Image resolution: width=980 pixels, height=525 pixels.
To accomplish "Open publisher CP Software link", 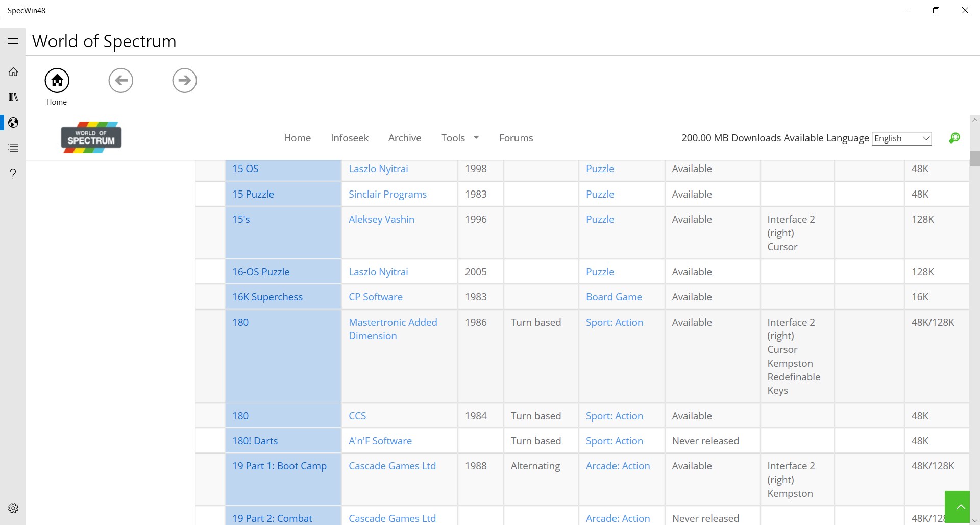I will [x=376, y=297].
